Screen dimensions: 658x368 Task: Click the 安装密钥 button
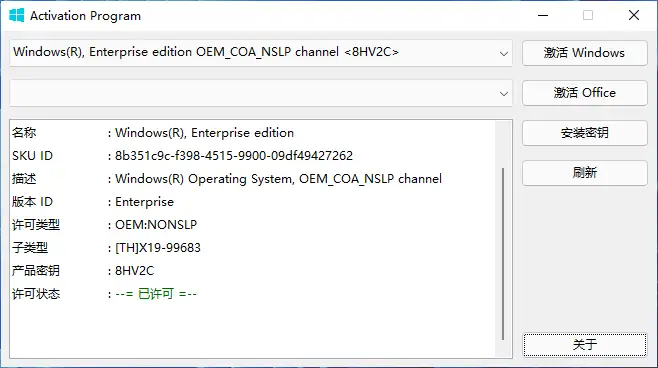[x=584, y=133]
